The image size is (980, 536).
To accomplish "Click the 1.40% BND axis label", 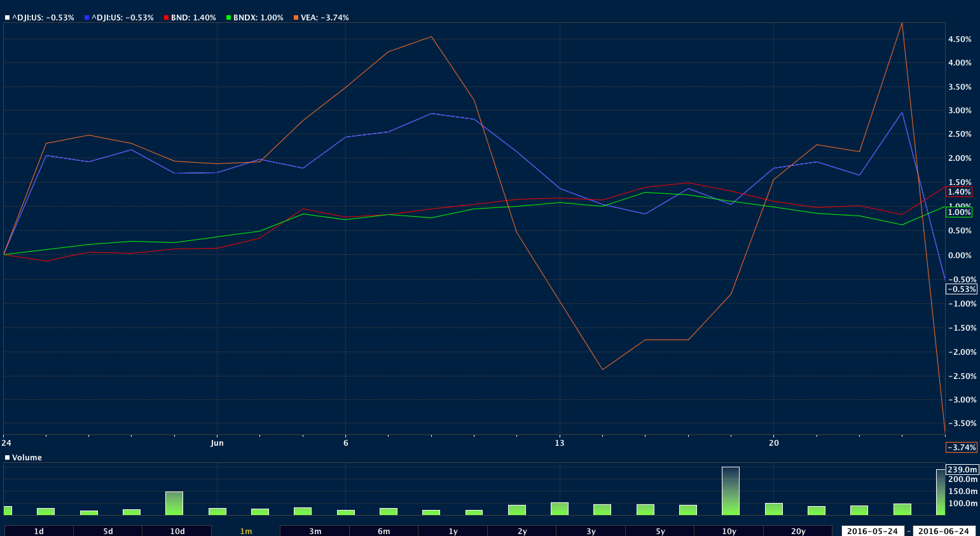I will click(959, 192).
